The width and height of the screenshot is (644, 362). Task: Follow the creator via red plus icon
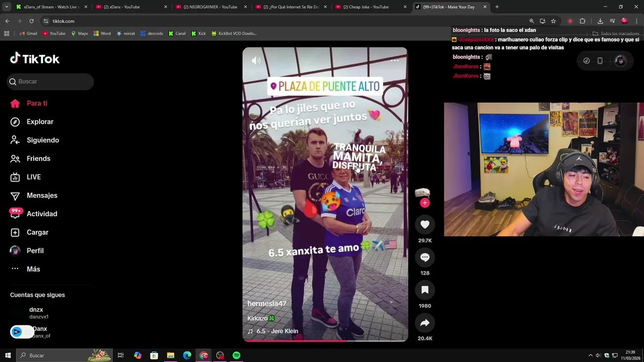coord(425,203)
